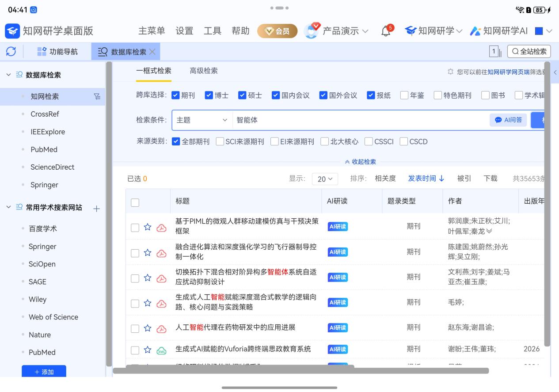Click the refresh icon beside 功能导航
This screenshot has height=392, width=559.
11,52
